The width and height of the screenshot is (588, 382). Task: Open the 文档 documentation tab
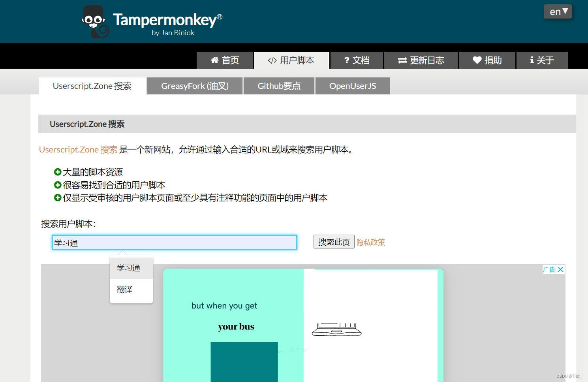tap(357, 60)
